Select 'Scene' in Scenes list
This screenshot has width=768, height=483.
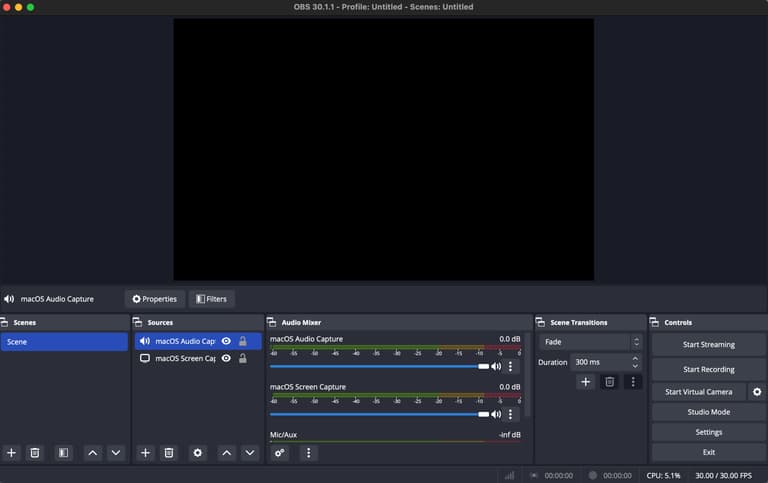coord(64,342)
